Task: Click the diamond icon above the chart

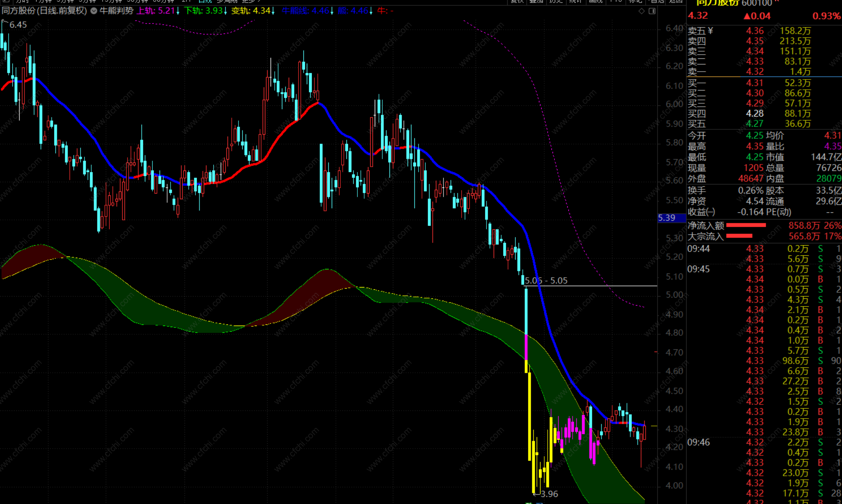Action: tap(642, 11)
